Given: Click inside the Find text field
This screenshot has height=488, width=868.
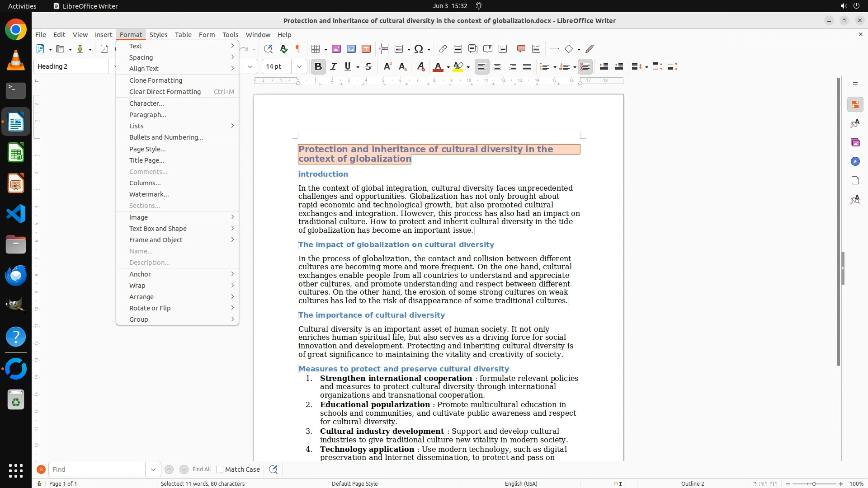Looking at the screenshot, I should click(x=97, y=469).
